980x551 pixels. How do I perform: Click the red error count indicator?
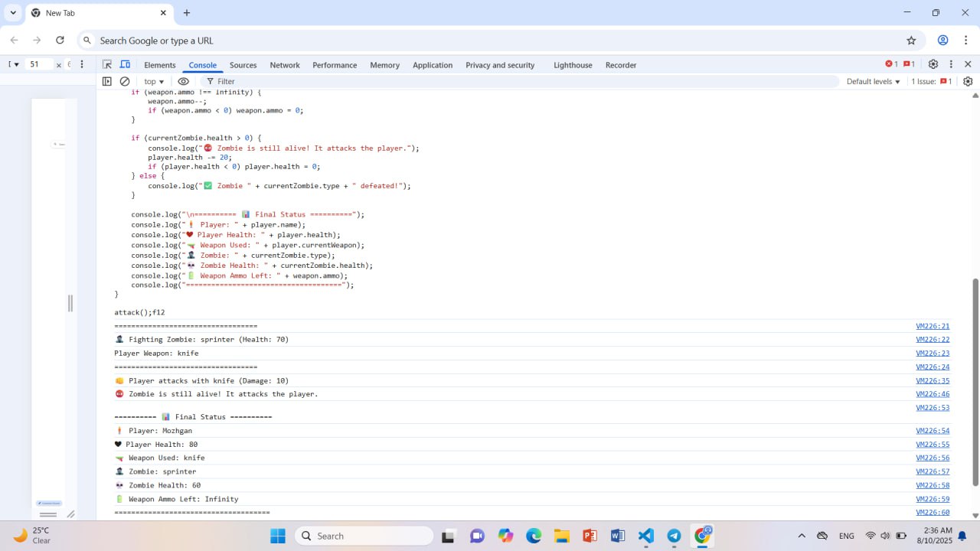(891, 64)
